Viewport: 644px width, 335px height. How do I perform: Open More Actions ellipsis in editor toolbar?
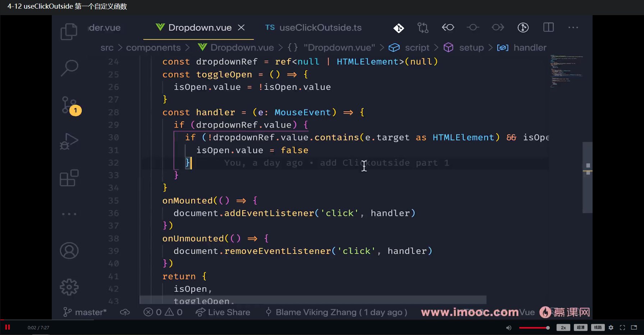coord(573,27)
